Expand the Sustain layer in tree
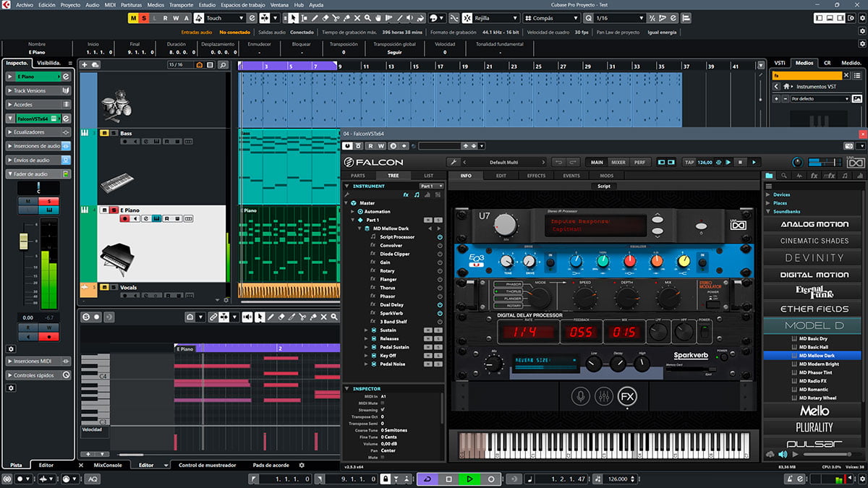Viewport: 868px width, 488px height. click(367, 330)
